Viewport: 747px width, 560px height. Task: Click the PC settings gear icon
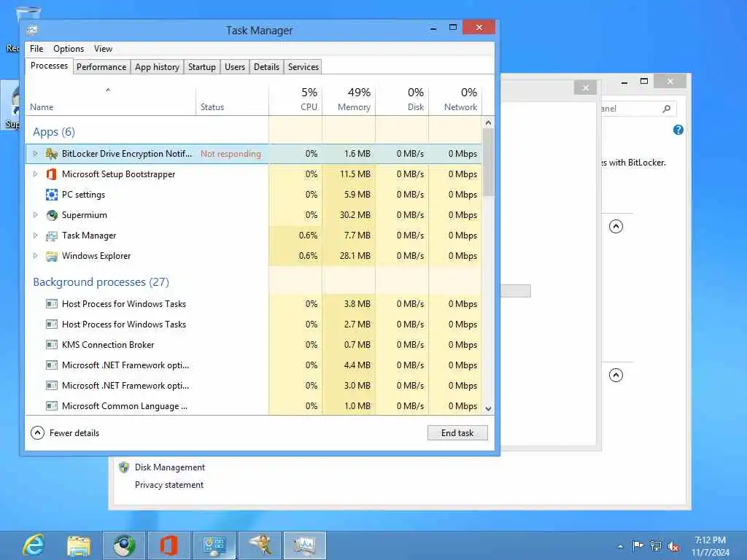[x=52, y=195]
